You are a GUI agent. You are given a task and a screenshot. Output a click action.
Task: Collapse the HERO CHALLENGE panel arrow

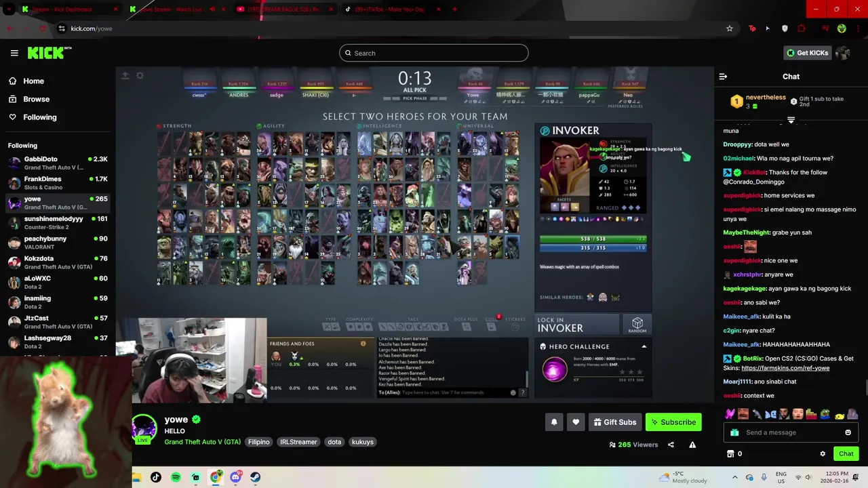(644, 346)
